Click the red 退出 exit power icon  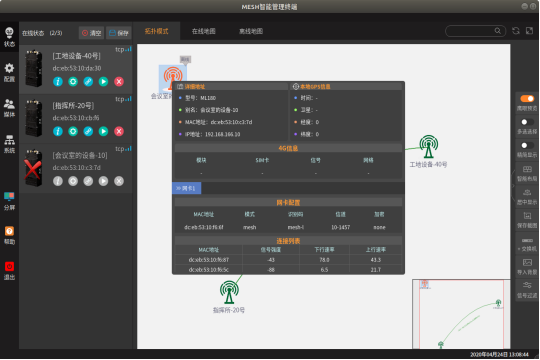(x=9, y=266)
